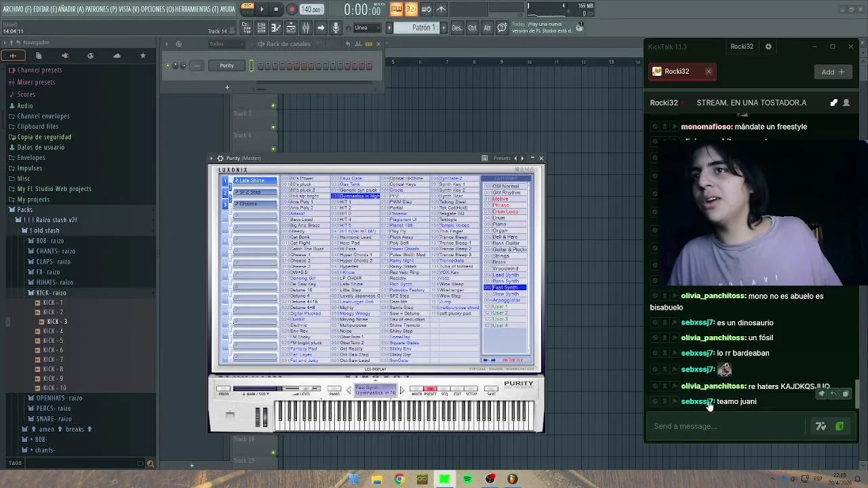This screenshot has width=868, height=488.
Task: Go to next preset arrow in Purity title bar
Action: point(522,158)
